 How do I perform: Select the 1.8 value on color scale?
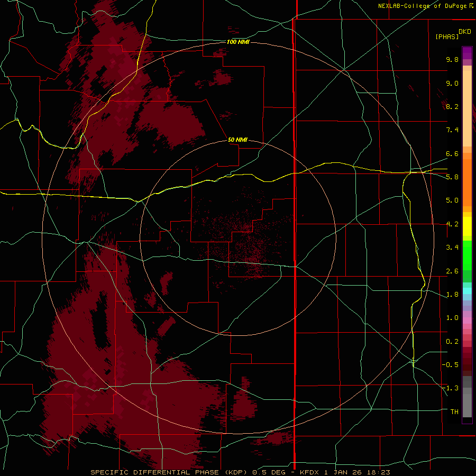coord(452,295)
